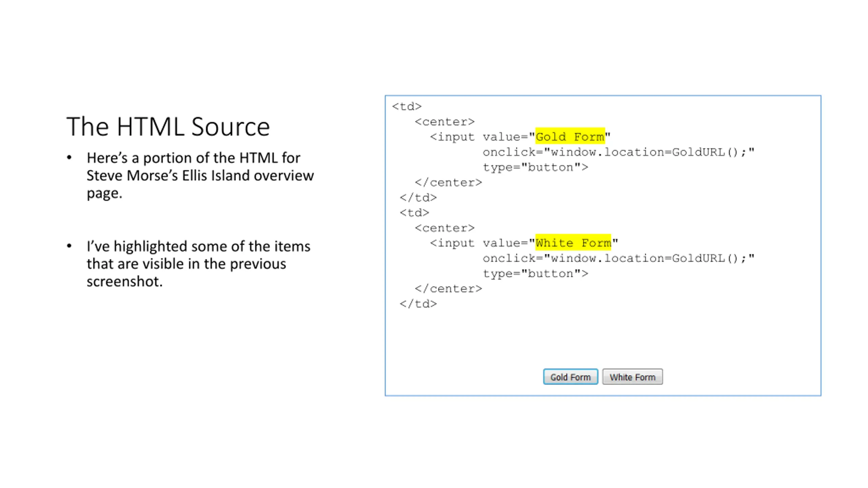Select the yellow-highlighted "Gold Form" value in the code

point(570,136)
